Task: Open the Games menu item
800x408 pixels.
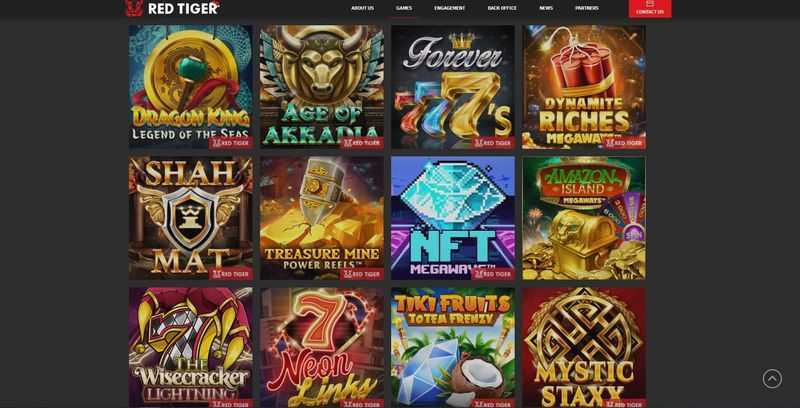Action: 404,8
